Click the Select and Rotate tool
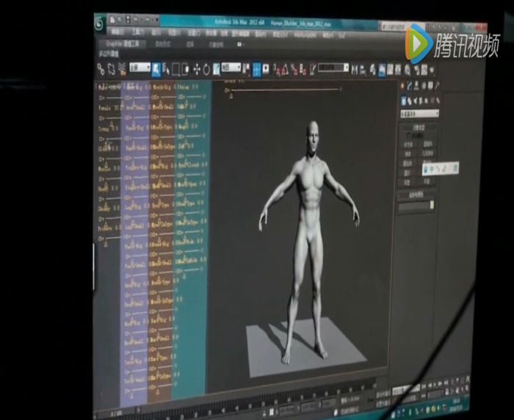Viewport: 514px width, 420px height. 206,70
